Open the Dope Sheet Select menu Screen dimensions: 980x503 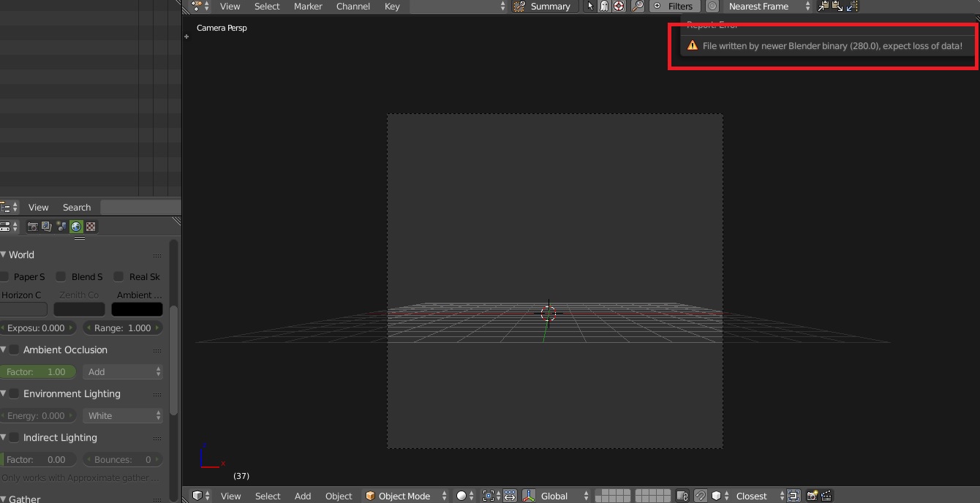267,6
